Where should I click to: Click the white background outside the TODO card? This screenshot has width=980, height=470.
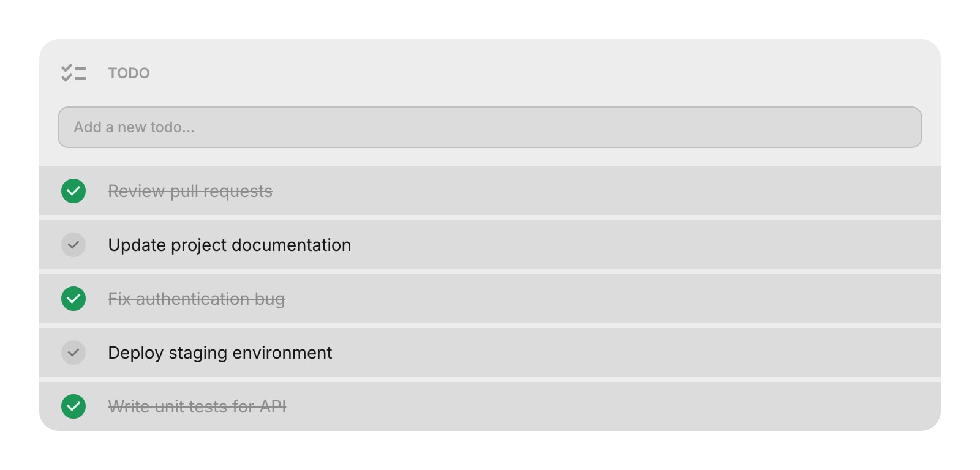point(490,18)
